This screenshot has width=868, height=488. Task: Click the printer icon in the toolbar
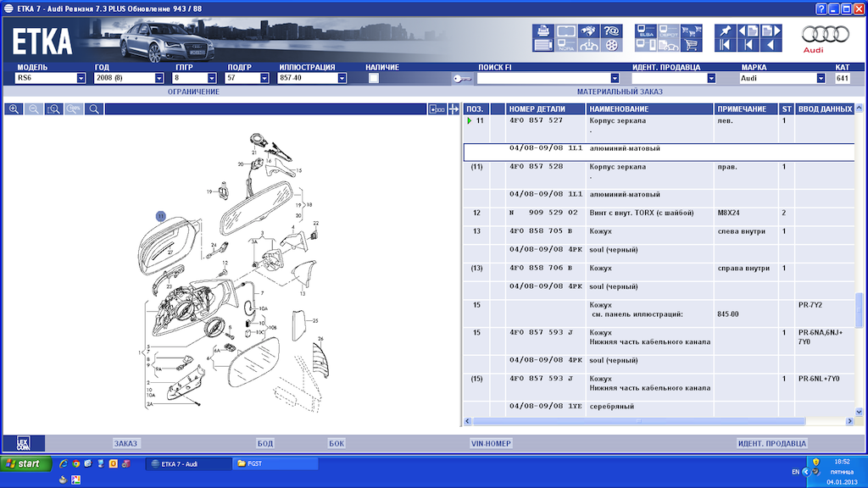tap(543, 30)
